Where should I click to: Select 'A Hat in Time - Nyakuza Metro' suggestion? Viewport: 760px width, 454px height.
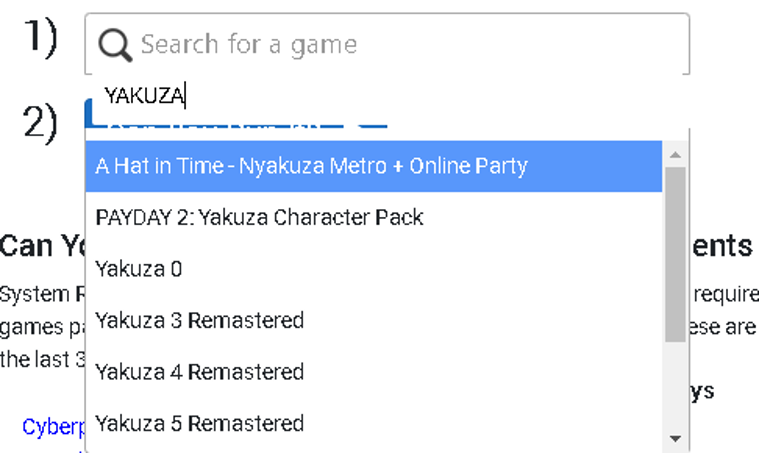[312, 166]
